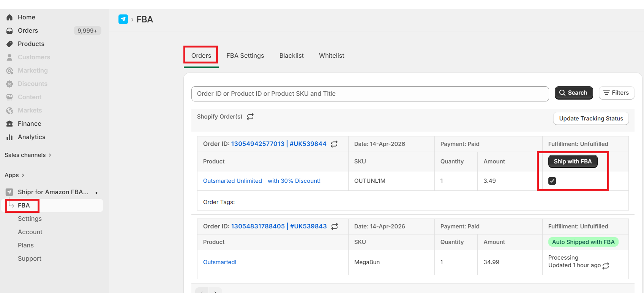This screenshot has height=293, width=644.
Task: Refresh the Shopify Order(s) list icon
Action: tap(250, 117)
